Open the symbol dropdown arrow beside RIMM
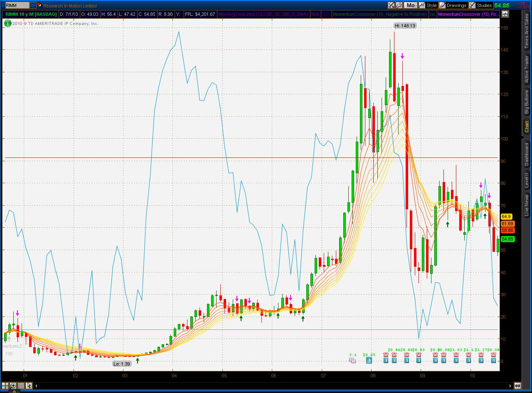Screen dimensions: 532x393 (33, 5)
